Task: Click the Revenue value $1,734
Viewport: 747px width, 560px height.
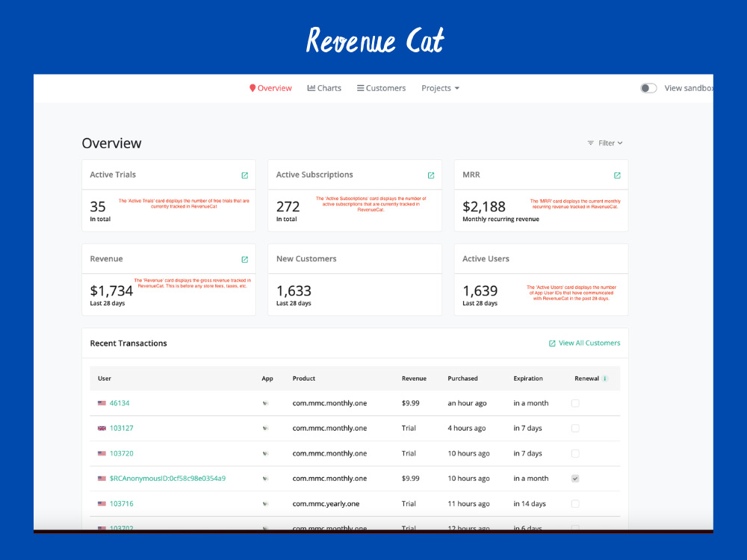Action: pyautogui.click(x=111, y=290)
